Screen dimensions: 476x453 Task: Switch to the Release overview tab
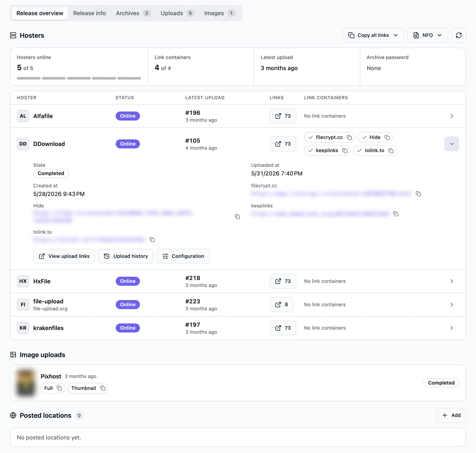(x=40, y=13)
